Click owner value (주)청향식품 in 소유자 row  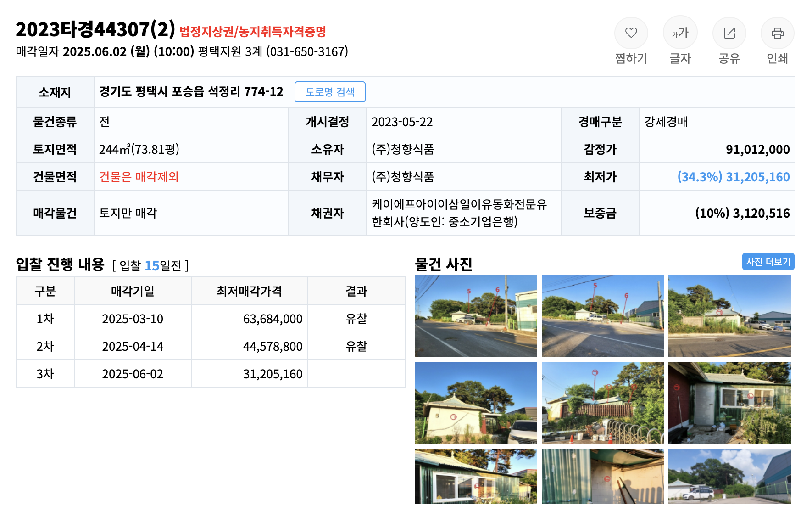pyautogui.click(x=403, y=149)
